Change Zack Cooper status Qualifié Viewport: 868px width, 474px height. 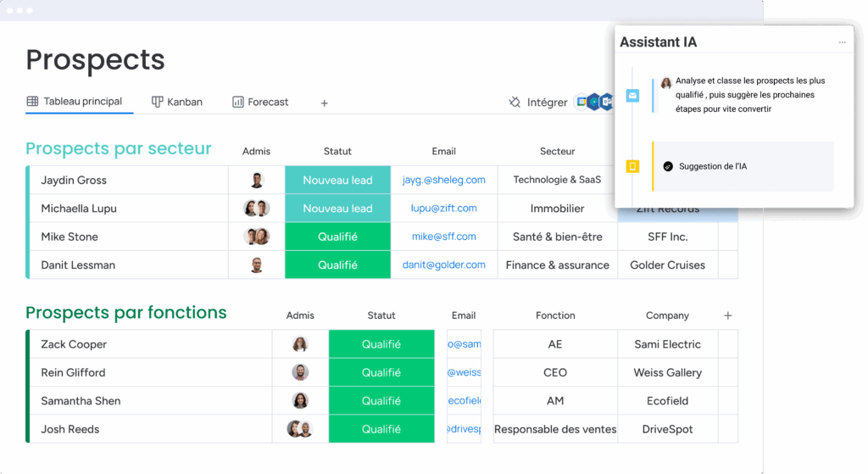coord(381,344)
